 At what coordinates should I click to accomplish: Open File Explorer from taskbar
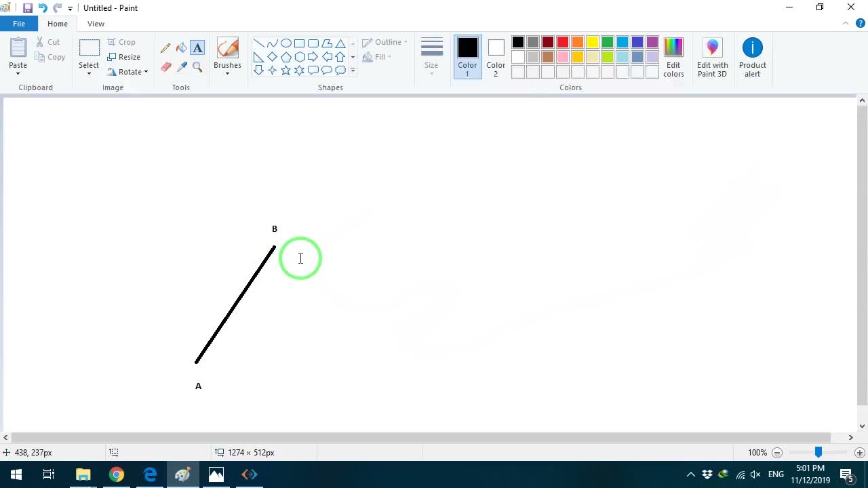83,474
